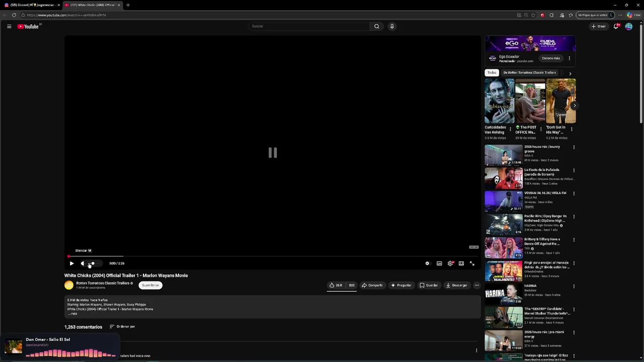Open a new browser tab

[x=128, y=5]
